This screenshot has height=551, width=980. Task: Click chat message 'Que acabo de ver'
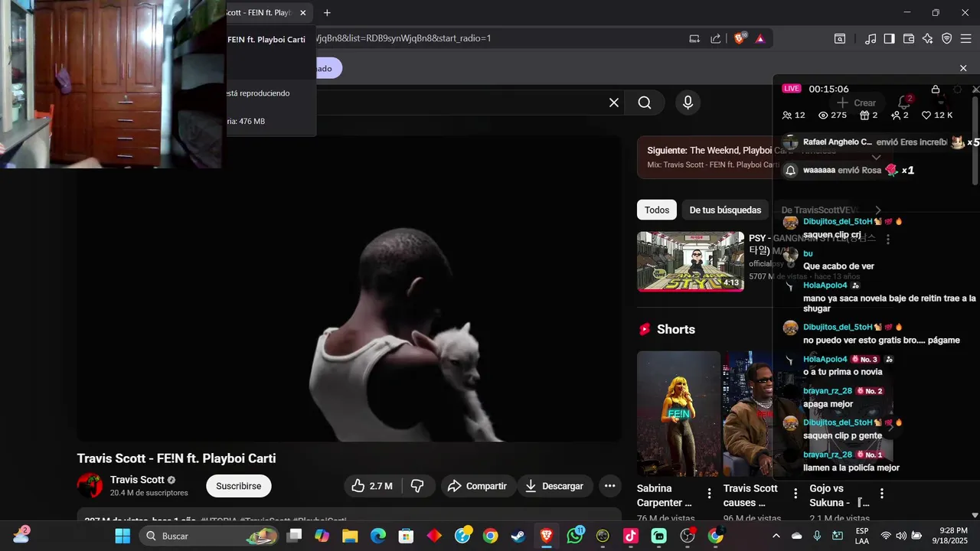tap(838, 266)
